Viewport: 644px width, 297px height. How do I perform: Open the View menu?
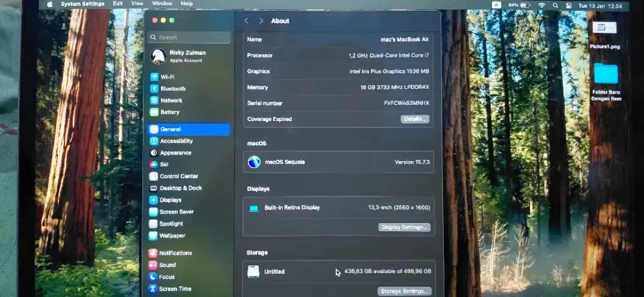point(137,4)
